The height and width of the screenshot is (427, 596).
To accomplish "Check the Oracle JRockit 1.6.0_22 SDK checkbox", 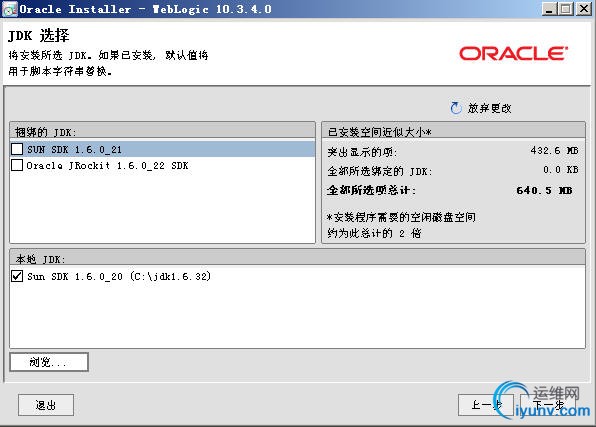I will click(x=17, y=165).
